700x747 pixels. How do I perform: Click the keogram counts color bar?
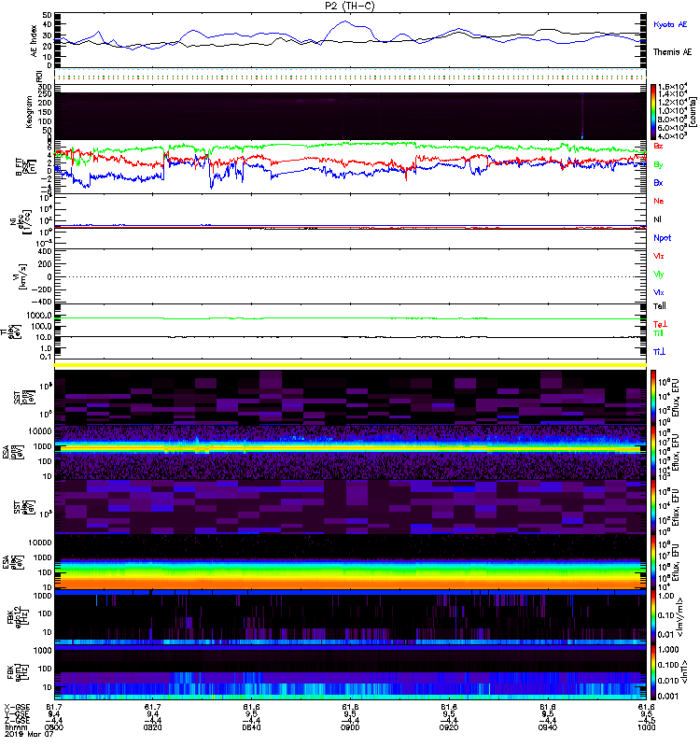654,112
